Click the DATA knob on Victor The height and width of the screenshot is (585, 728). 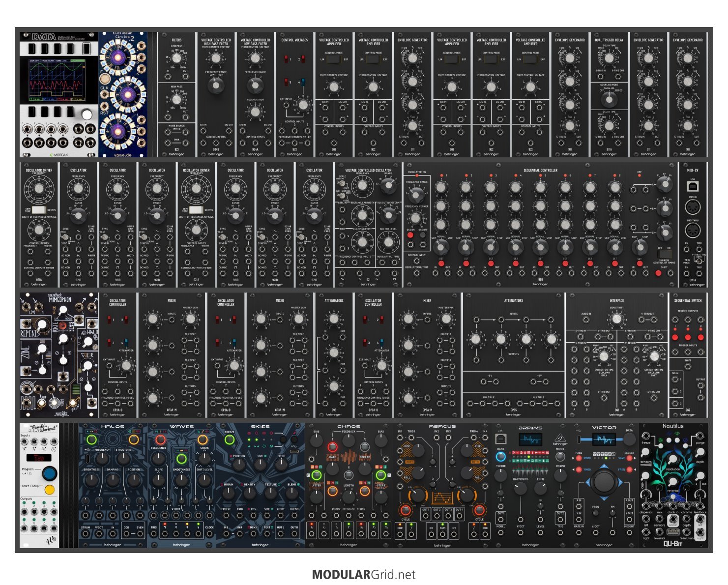[630, 439]
